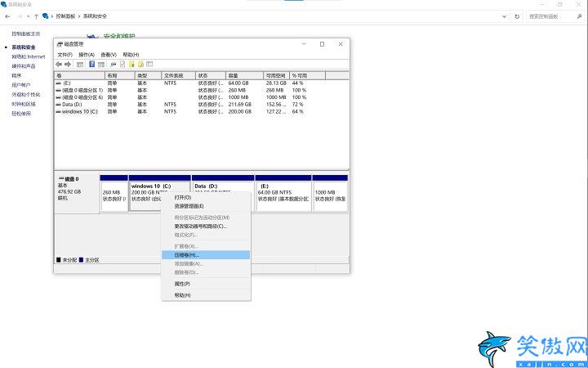Viewport: 588px width, 368px height.
Task: Select 压缩卷(H) in the context menu
Action: [x=206, y=255]
